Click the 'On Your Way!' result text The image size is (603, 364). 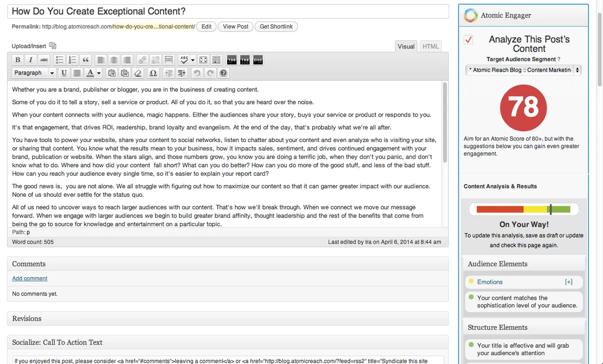pyautogui.click(x=524, y=224)
